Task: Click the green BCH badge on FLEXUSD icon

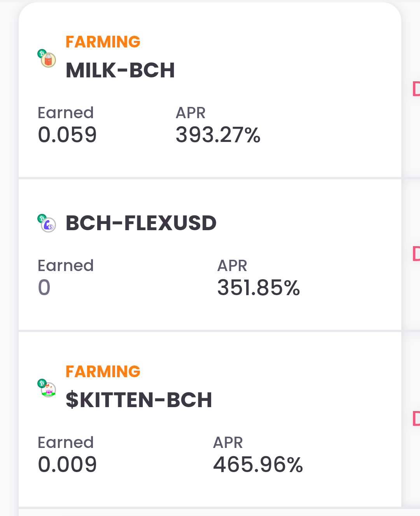Action: tap(42, 218)
